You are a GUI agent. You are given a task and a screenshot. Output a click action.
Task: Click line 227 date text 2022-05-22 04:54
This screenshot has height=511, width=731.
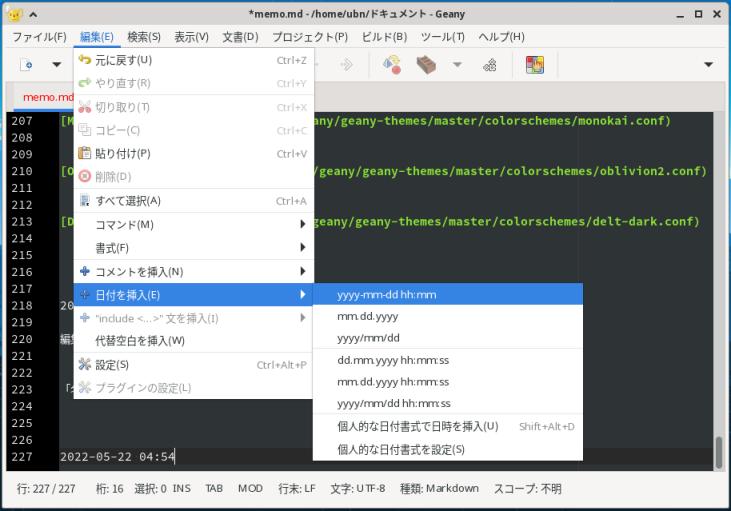click(x=117, y=456)
